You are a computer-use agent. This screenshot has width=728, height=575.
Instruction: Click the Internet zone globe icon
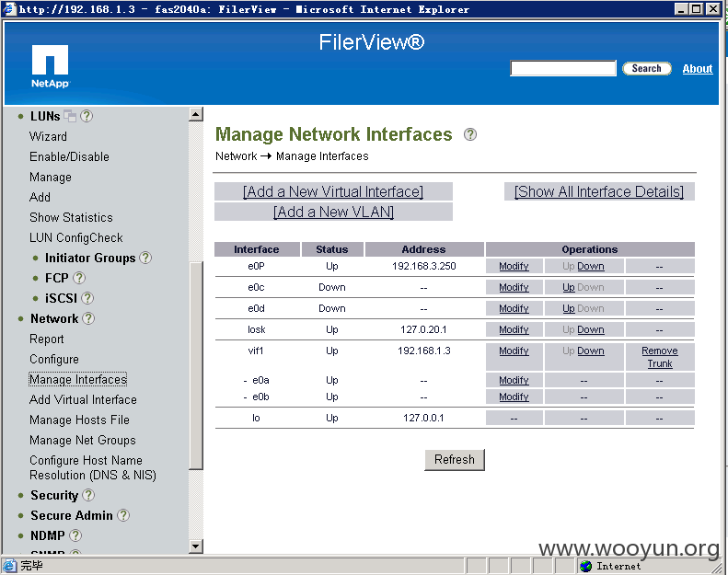(586, 566)
